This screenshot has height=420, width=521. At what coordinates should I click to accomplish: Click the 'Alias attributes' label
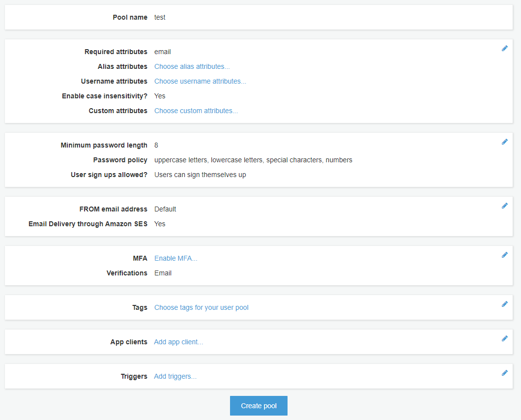[x=122, y=66]
